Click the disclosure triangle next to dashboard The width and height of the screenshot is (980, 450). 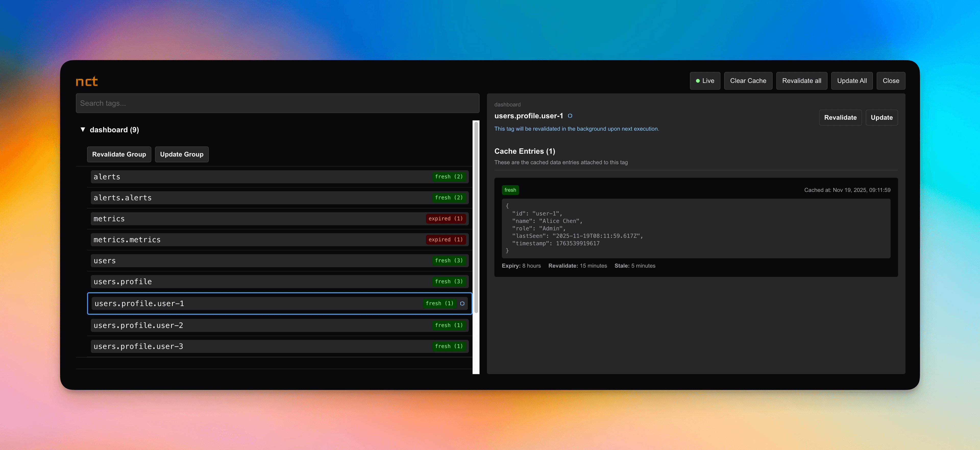pos(83,129)
